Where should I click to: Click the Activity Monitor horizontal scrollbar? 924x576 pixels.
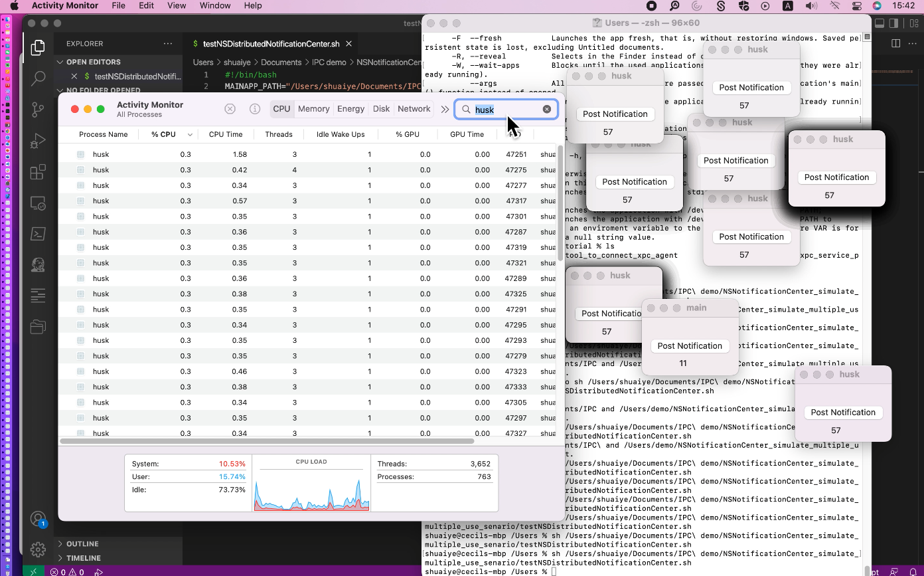[267, 441]
